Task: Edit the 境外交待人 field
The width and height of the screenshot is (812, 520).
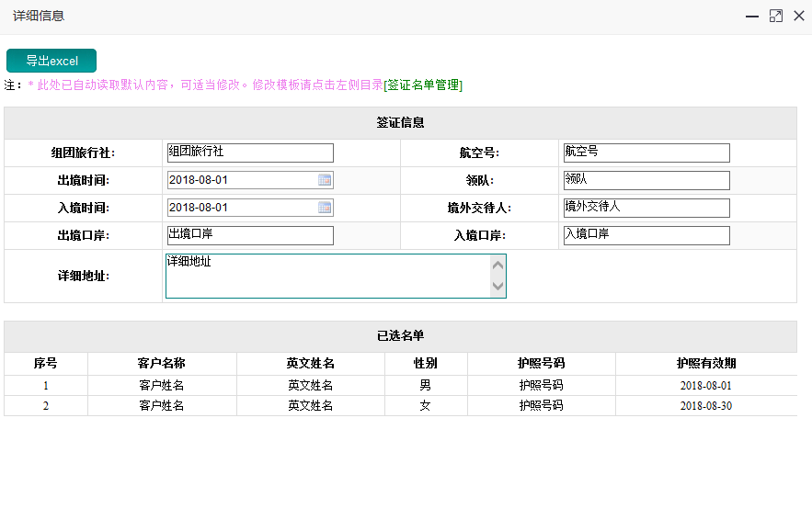Action: coord(646,209)
